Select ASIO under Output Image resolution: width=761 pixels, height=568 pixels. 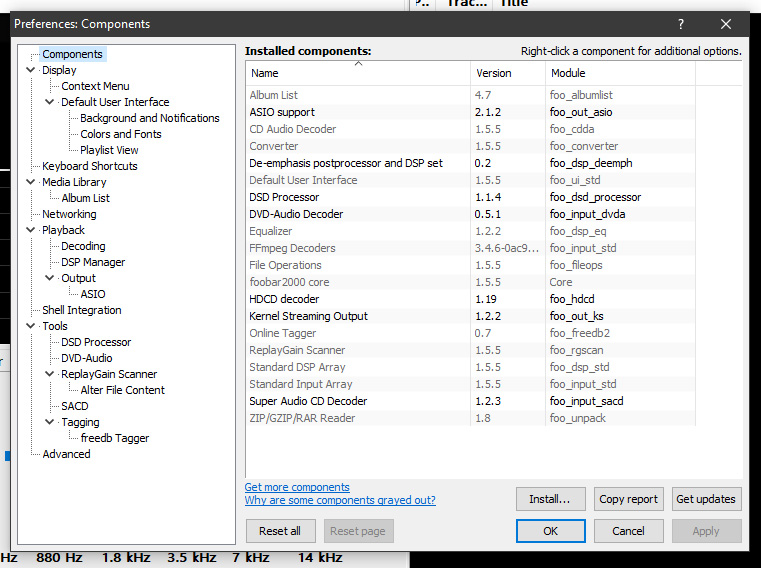(93, 294)
